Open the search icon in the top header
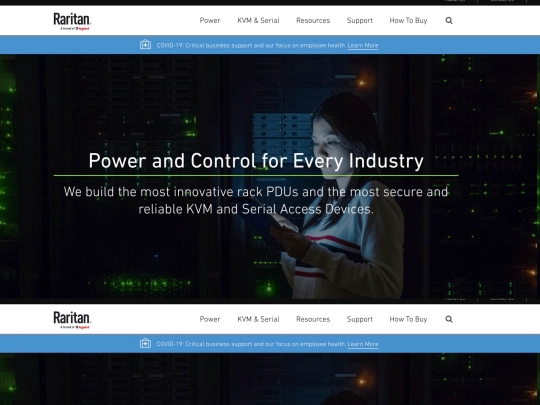This screenshot has width=540, height=405. tap(449, 21)
